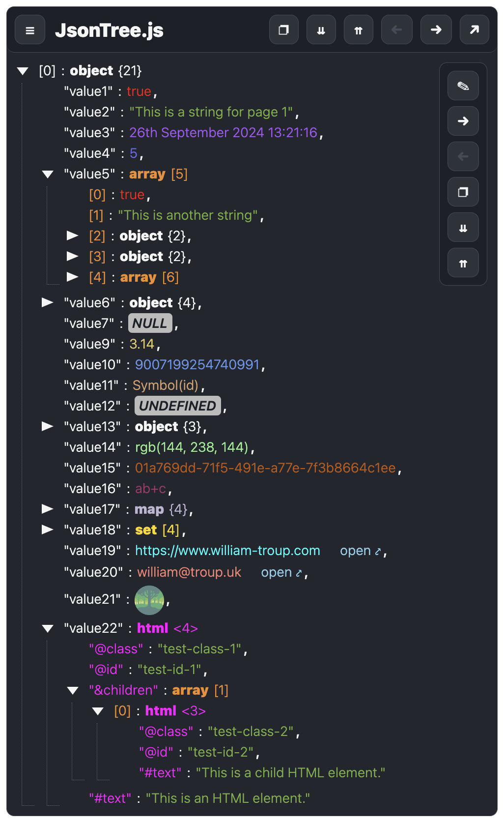The height and width of the screenshot is (823, 504).
Task: Click the pencil edit icon in side panel
Action: click(x=463, y=86)
